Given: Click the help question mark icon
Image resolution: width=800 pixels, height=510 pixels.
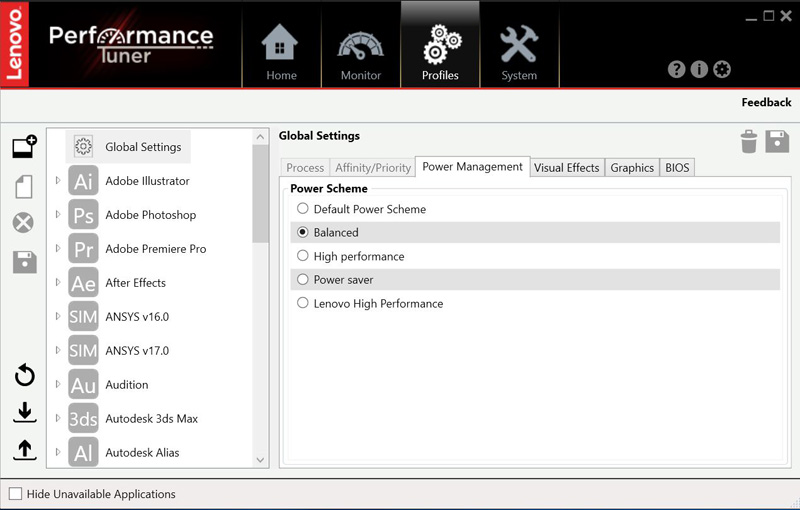Looking at the screenshot, I should coord(676,69).
